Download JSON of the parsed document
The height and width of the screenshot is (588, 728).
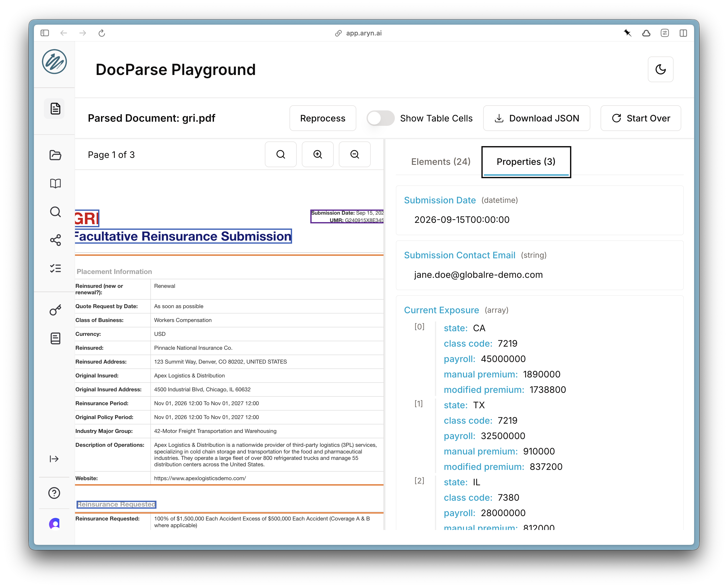pyautogui.click(x=537, y=118)
